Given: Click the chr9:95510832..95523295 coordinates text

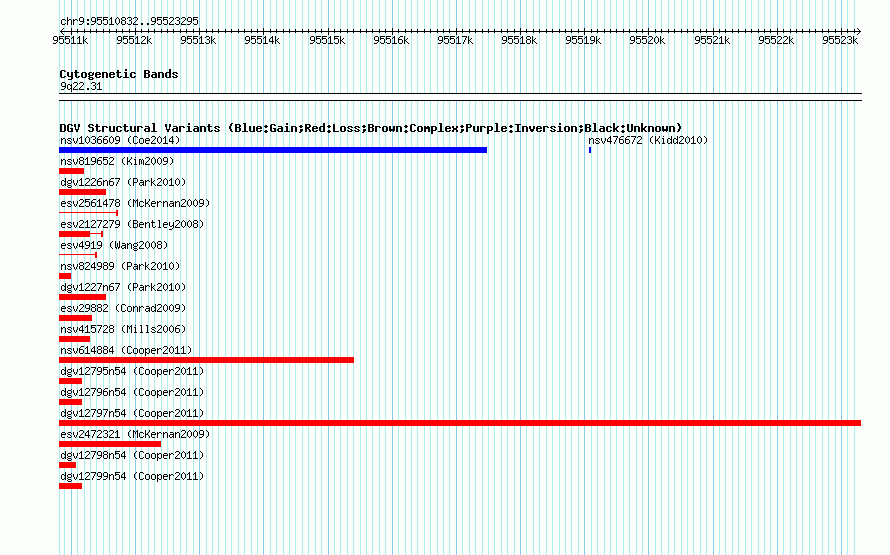Looking at the screenshot, I should (x=129, y=21).
